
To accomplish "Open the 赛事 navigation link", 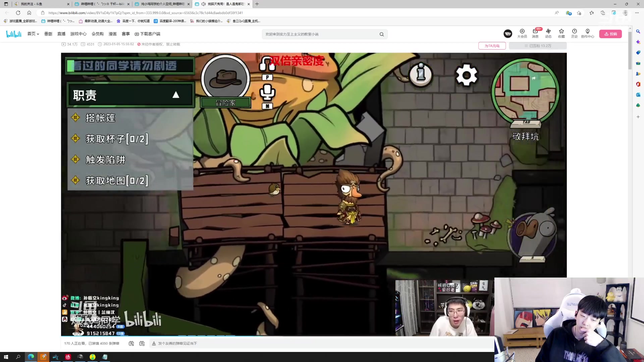I will [x=126, y=34].
